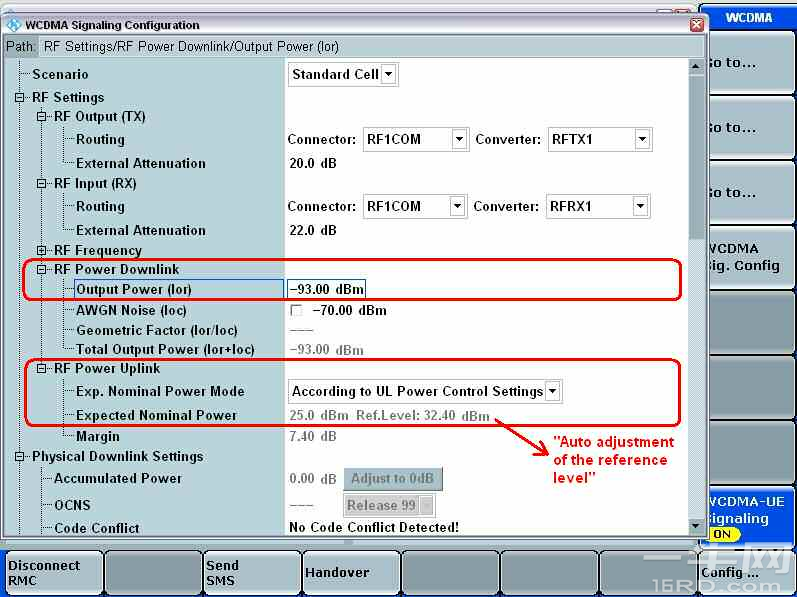Image resolution: width=797 pixels, height=597 pixels.
Task: Close the WCDMA Signaling Configuration dialog
Action: pyautogui.click(x=696, y=25)
